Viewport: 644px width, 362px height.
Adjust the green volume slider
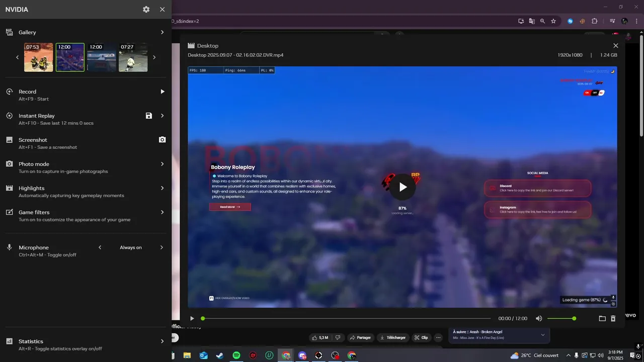click(x=561, y=318)
